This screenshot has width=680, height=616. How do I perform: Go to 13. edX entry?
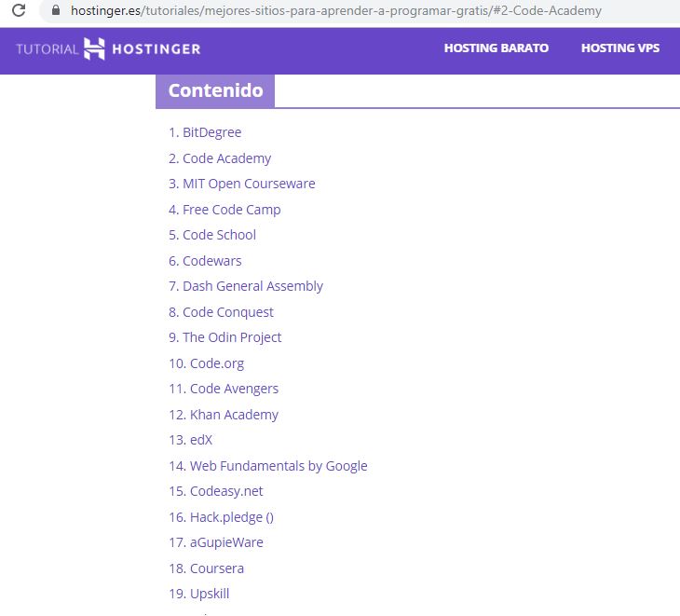click(x=190, y=440)
